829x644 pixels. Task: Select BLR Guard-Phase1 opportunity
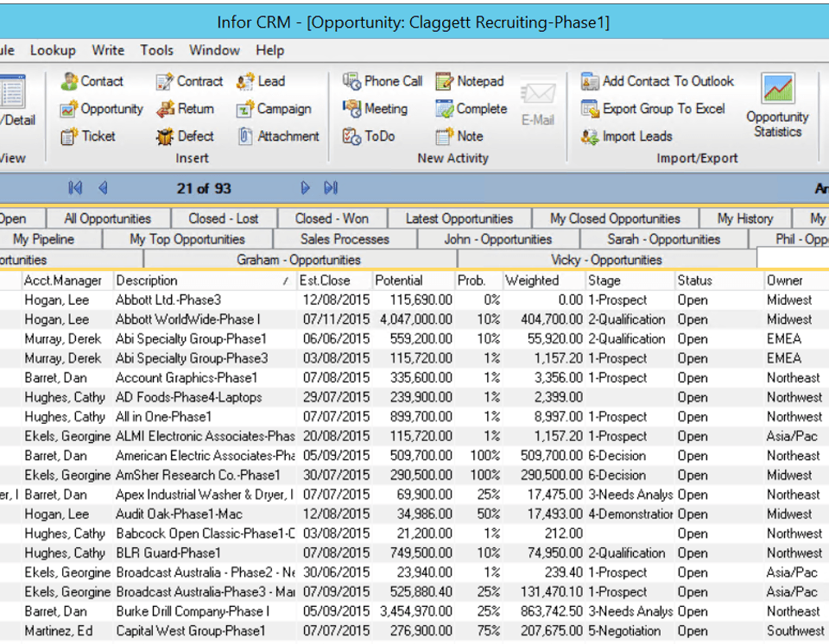pyautogui.click(x=414, y=553)
